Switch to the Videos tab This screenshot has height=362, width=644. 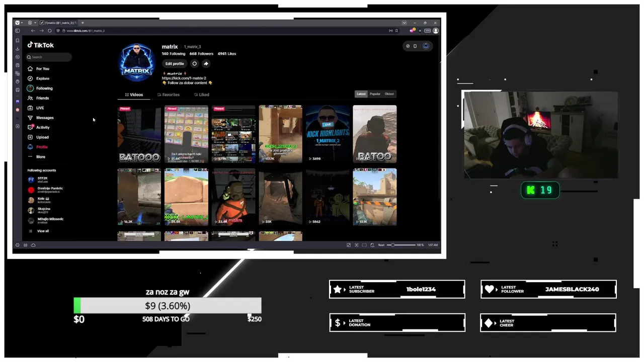[134, 95]
